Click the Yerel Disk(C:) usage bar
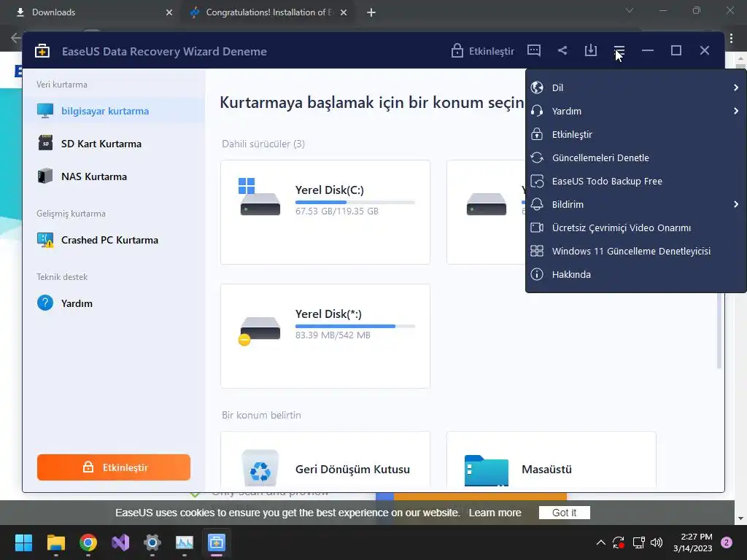The height and width of the screenshot is (560, 747). [355, 203]
